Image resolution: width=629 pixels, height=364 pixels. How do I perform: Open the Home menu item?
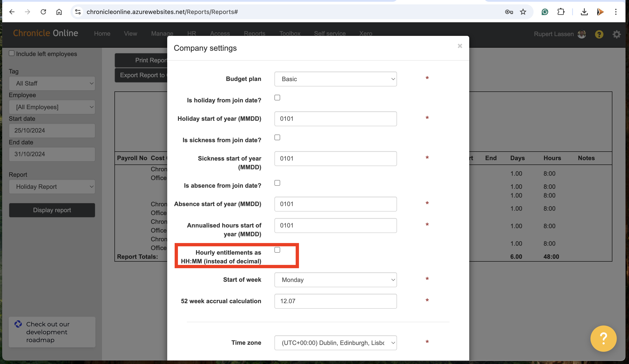(102, 33)
